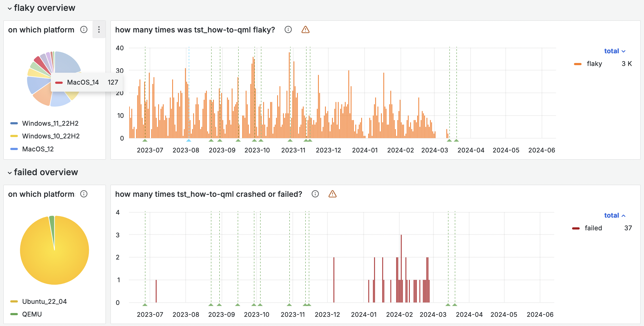Viewport: 644px width, 326px height.
Task: Click info icon next to crashed or failed title
Action: coord(315,194)
